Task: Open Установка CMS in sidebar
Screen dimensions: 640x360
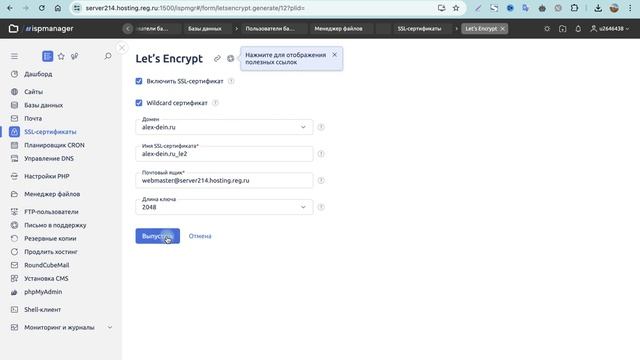Action: (46, 278)
